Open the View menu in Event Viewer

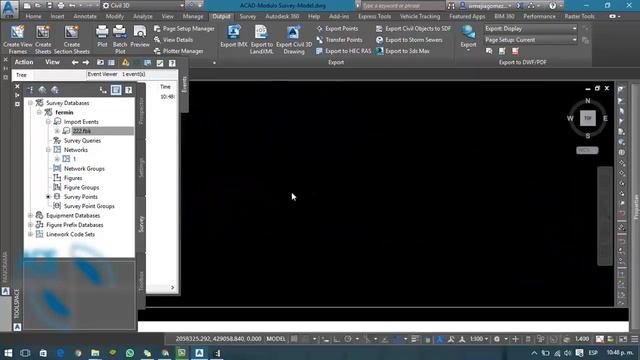pos(52,62)
